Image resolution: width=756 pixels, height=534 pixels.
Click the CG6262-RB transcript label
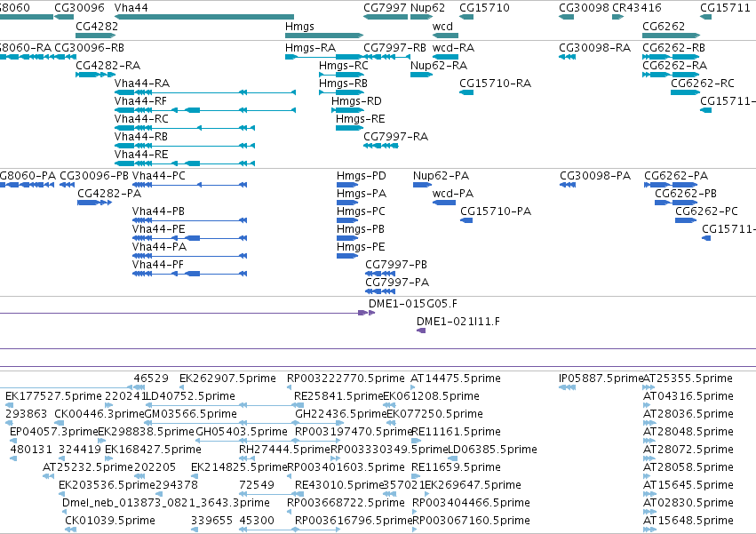pyautogui.click(x=673, y=48)
